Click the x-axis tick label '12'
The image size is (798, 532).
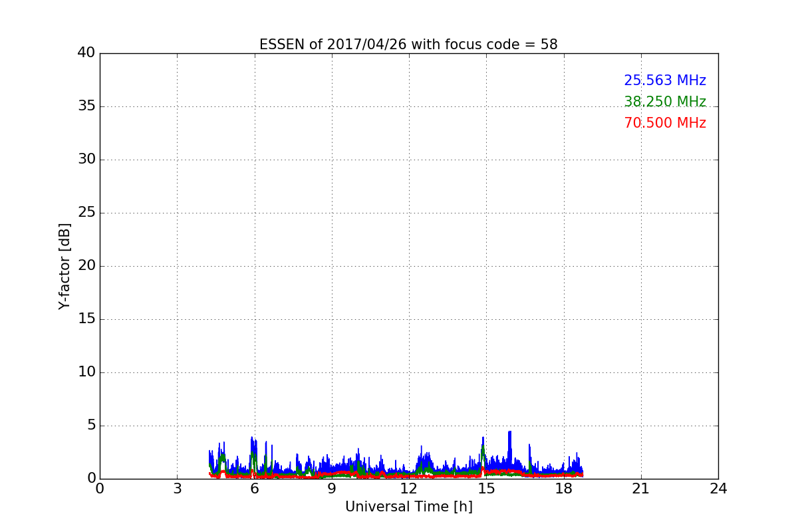click(x=409, y=489)
